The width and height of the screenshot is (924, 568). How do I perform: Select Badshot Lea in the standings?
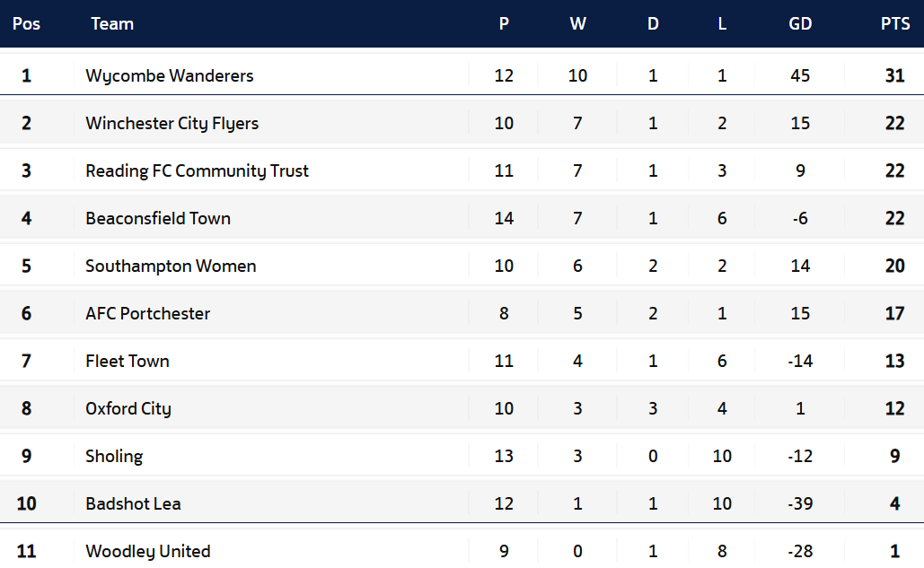[133, 503]
